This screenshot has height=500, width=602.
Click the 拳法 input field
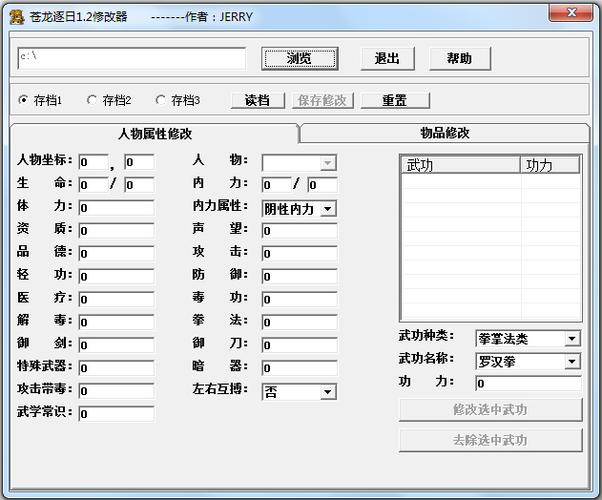(x=299, y=322)
